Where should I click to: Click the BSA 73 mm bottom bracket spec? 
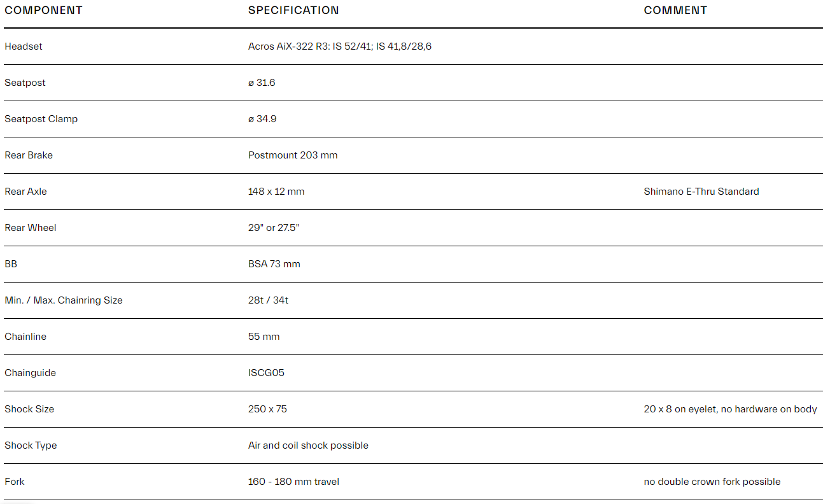tap(274, 264)
